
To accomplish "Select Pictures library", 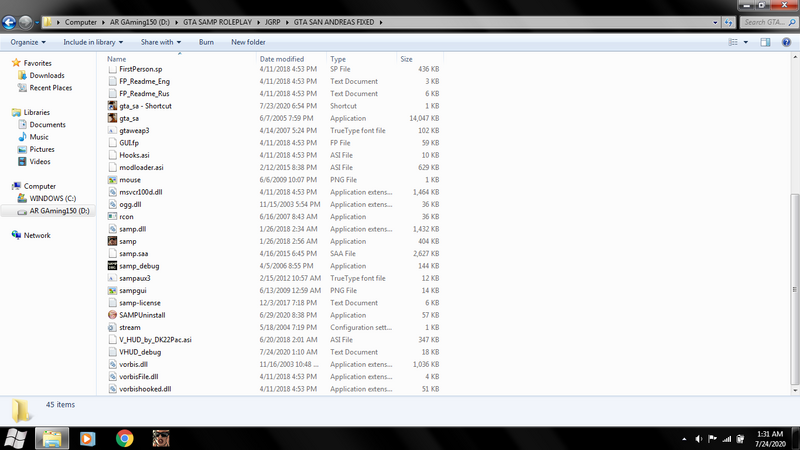I will click(42, 149).
